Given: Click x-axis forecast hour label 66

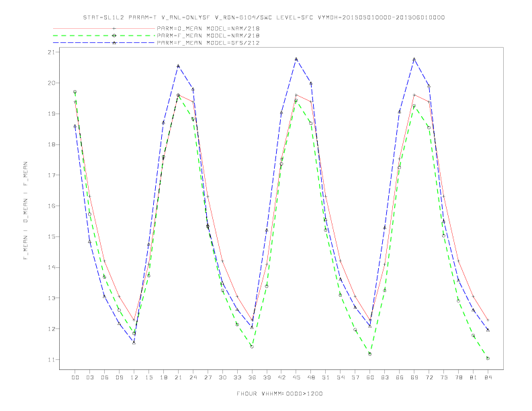Looking at the screenshot, I should [400, 377].
